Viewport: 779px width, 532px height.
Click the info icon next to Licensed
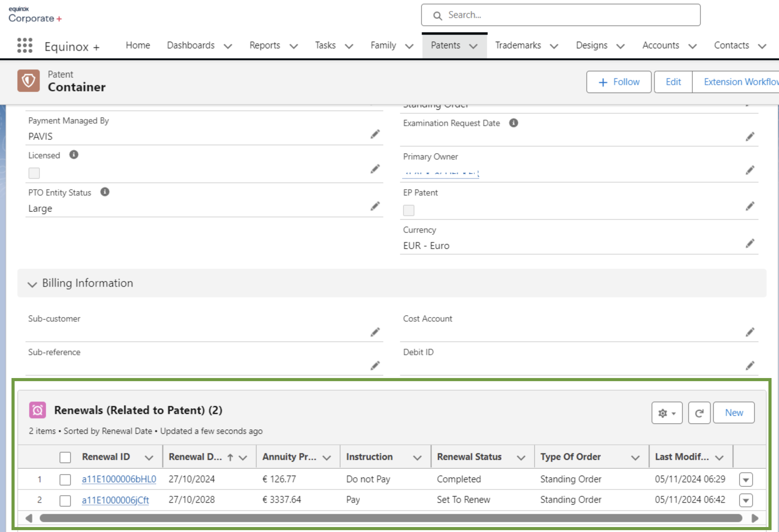pyautogui.click(x=74, y=155)
